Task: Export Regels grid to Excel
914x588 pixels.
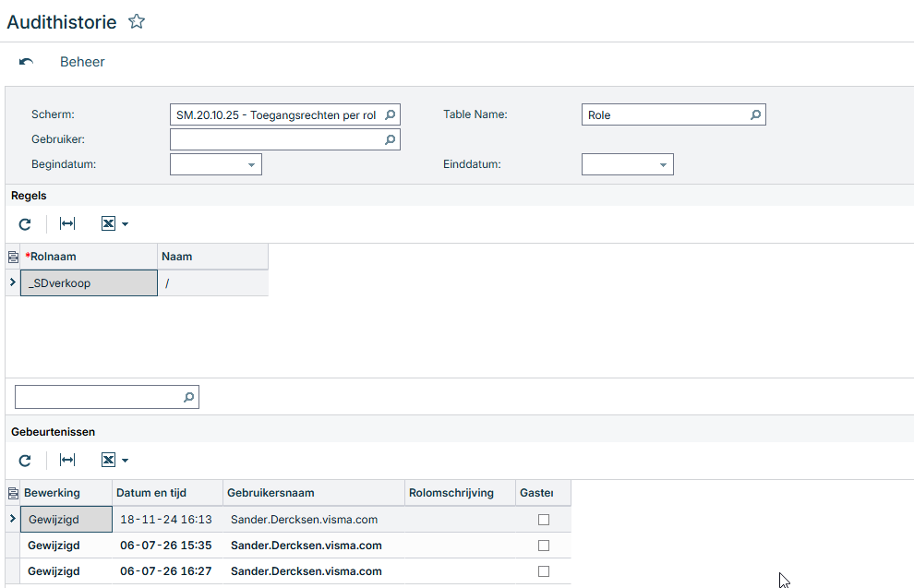Action: pos(108,223)
